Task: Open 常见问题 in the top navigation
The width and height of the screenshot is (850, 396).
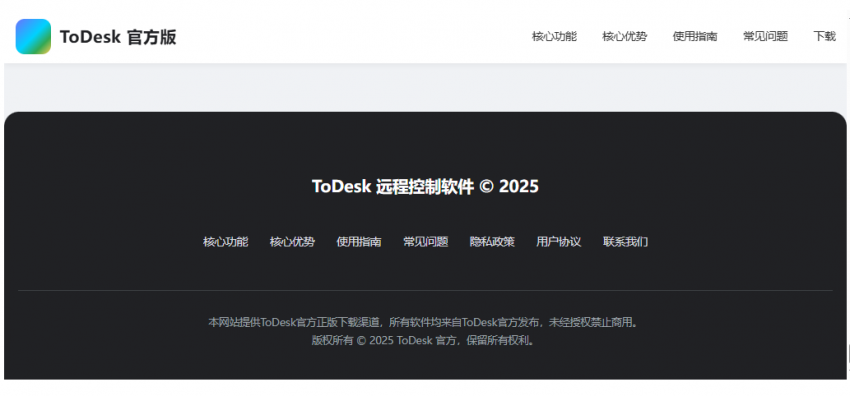Action: click(765, 36)
